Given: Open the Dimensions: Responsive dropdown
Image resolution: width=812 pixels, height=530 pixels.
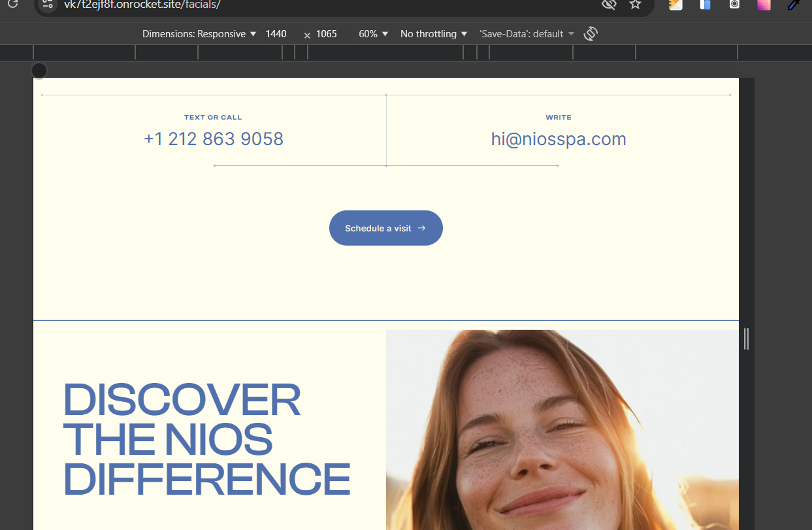Looking at the screenshot, I should pos(199,34).
